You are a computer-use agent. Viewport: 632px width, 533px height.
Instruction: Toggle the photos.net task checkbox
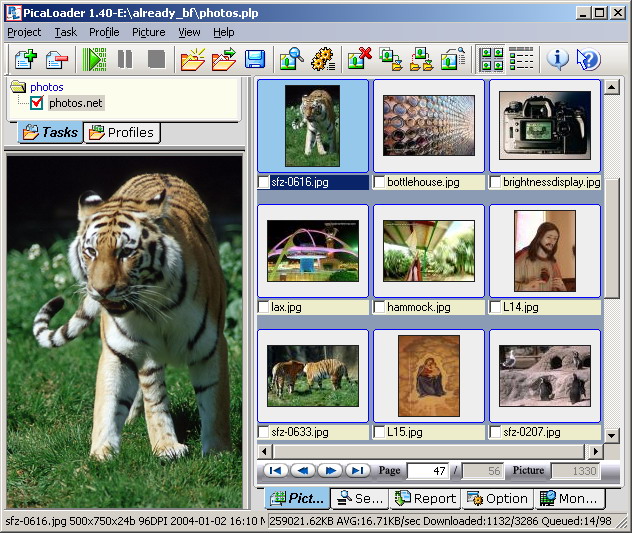[x=38, y=103]
